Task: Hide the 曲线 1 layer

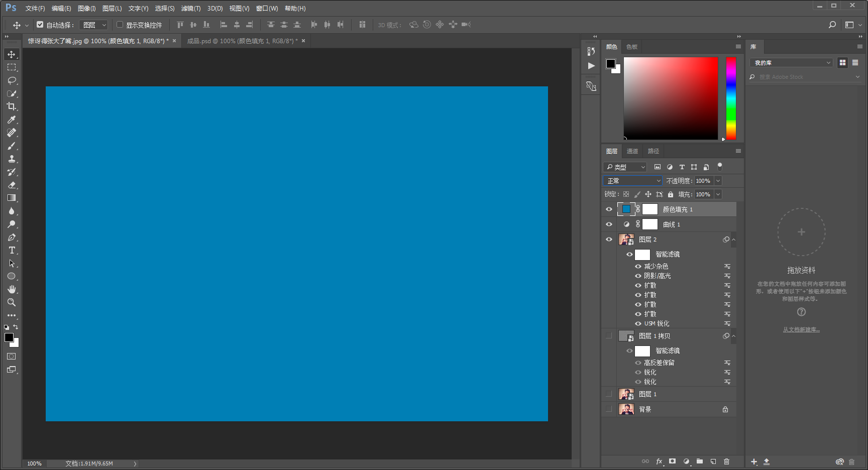Action: pos(609,224)
